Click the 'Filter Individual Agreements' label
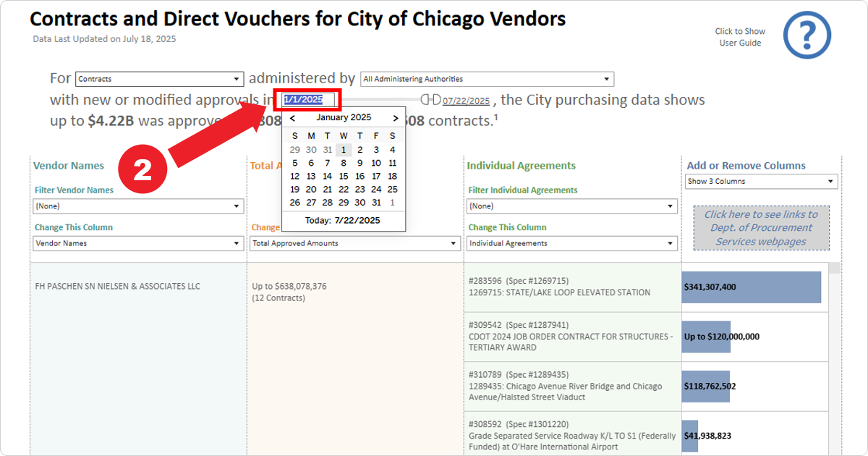 tap(523, 190)
